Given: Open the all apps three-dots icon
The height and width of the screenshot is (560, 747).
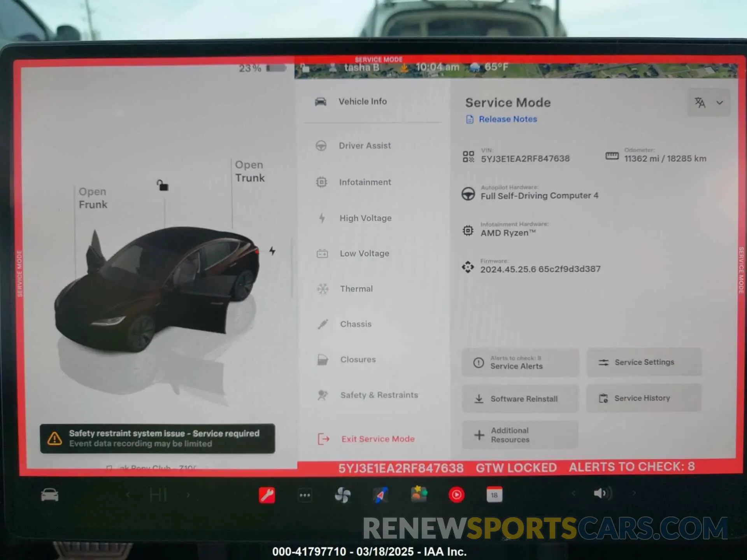Looking at the screenshot, I should coord(305,495).
